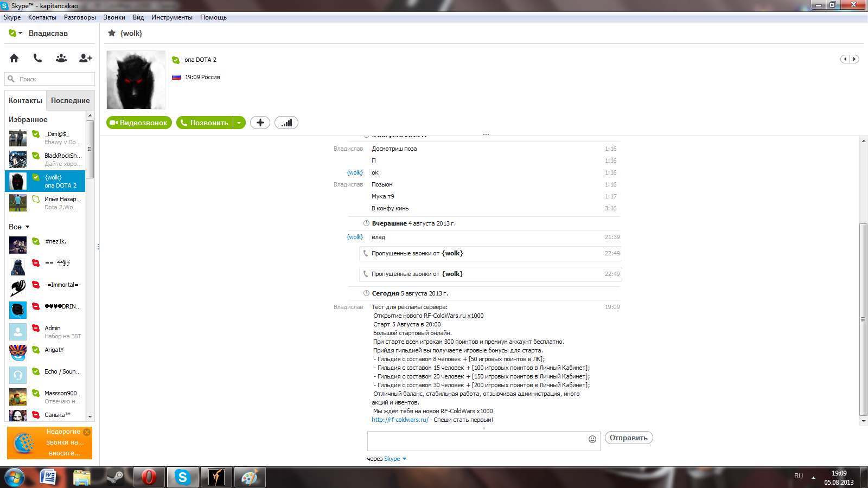The image size is (868, 488).
Task: Select contact ArigatY in the list
Action: click(45, 354)
